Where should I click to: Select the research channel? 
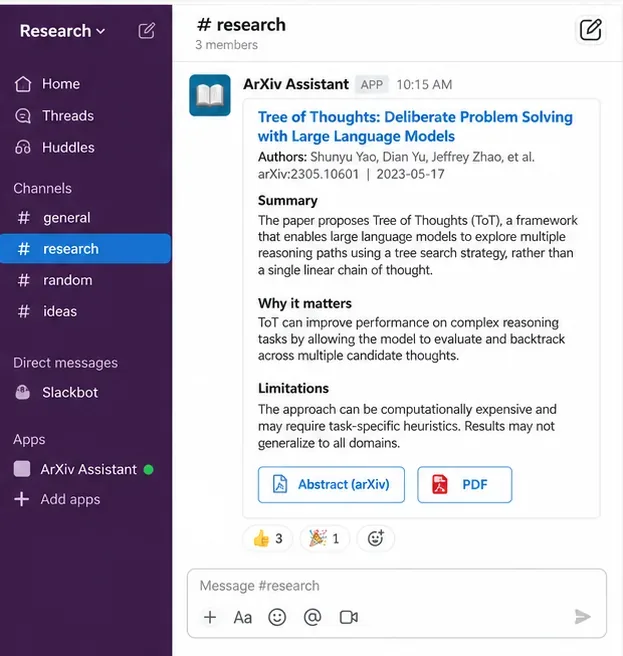pyautogui.click(x=85, y=249)
